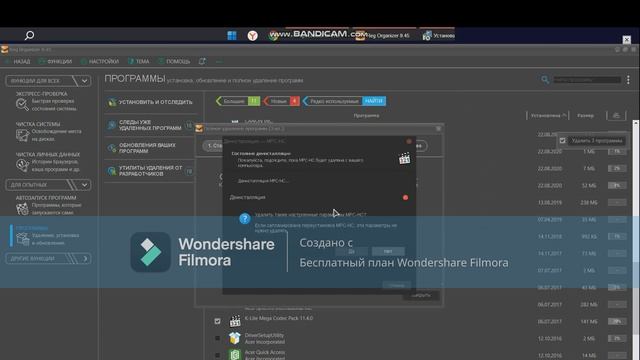This screenshot has width=640, height=360.
Task: Sort by the Размер column header
Action: [585, 116]
